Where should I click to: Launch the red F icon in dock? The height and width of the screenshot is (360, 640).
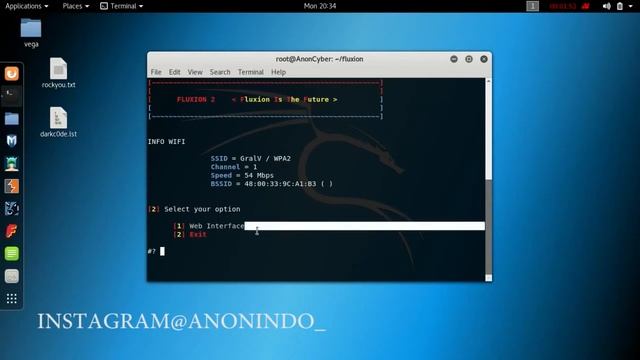11,231
